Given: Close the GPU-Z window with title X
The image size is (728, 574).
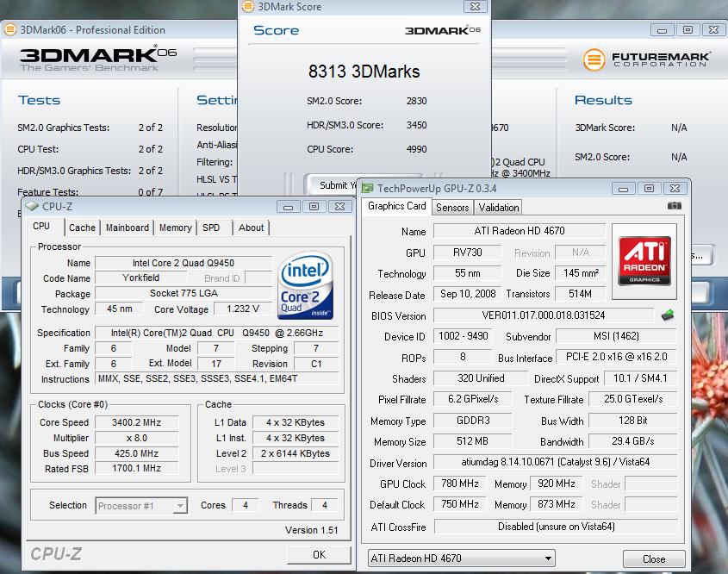Looking at the screenshot, I should coord(675,189).
